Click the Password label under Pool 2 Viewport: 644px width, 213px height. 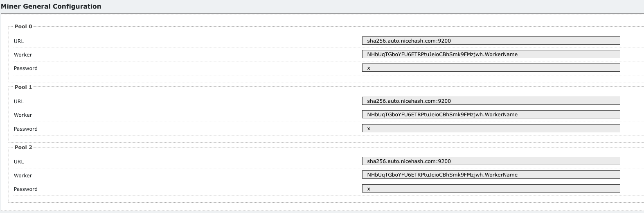(x=26, y=189)
